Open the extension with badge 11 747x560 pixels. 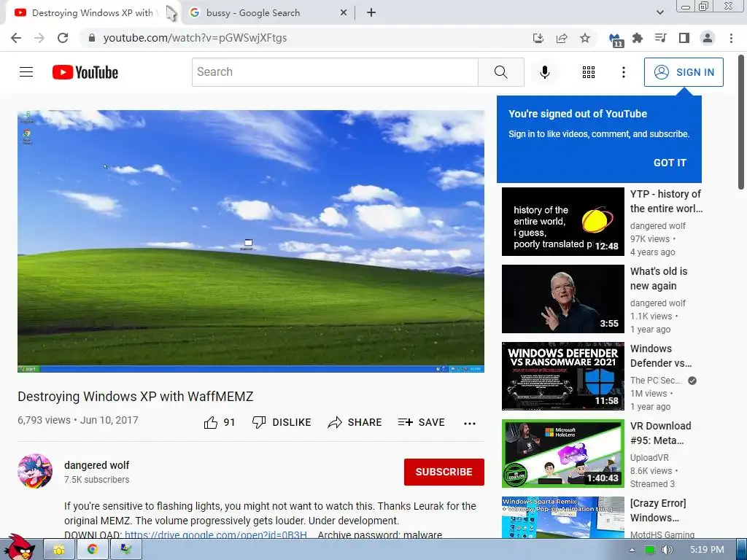(x=616, y=39)
